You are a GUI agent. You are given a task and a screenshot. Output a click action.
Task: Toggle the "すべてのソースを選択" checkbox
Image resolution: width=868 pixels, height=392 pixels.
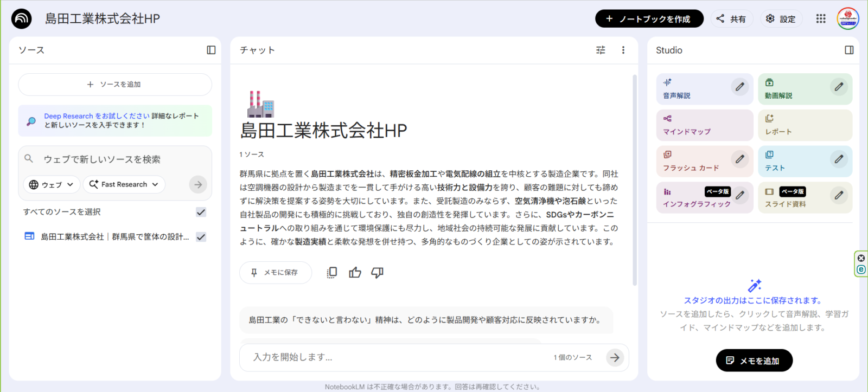click(201, 212)
